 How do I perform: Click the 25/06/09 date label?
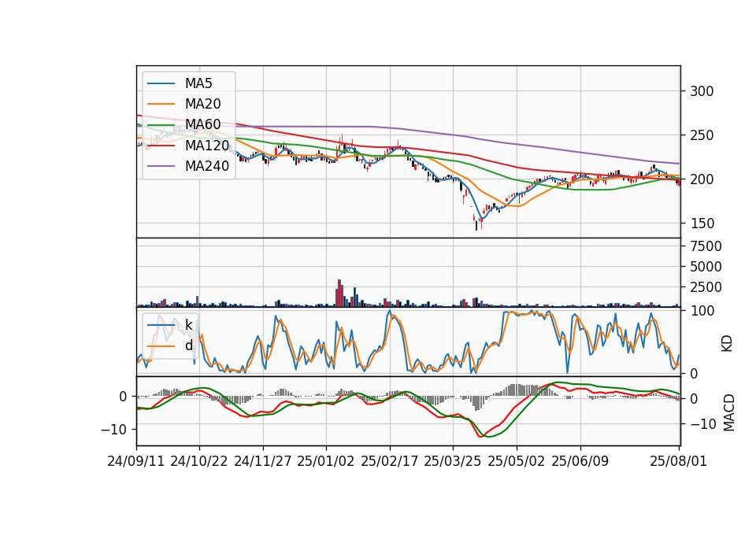580,461
